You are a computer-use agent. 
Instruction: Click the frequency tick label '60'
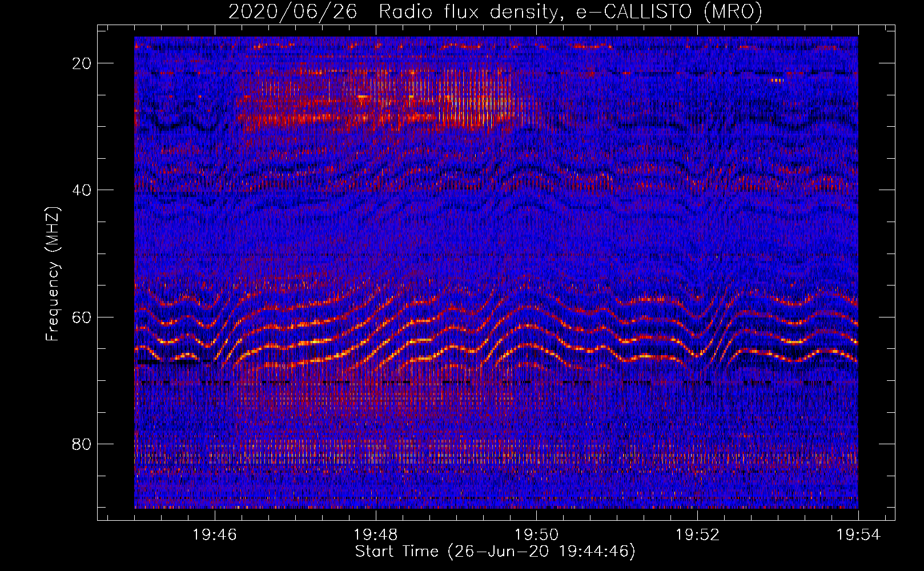82,317
